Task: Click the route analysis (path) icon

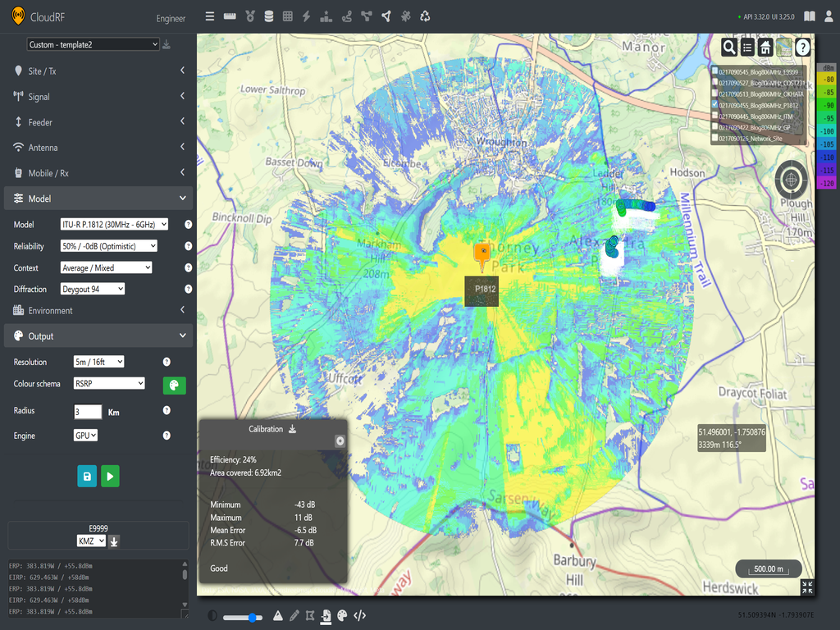Action: (x=346, y=16)
